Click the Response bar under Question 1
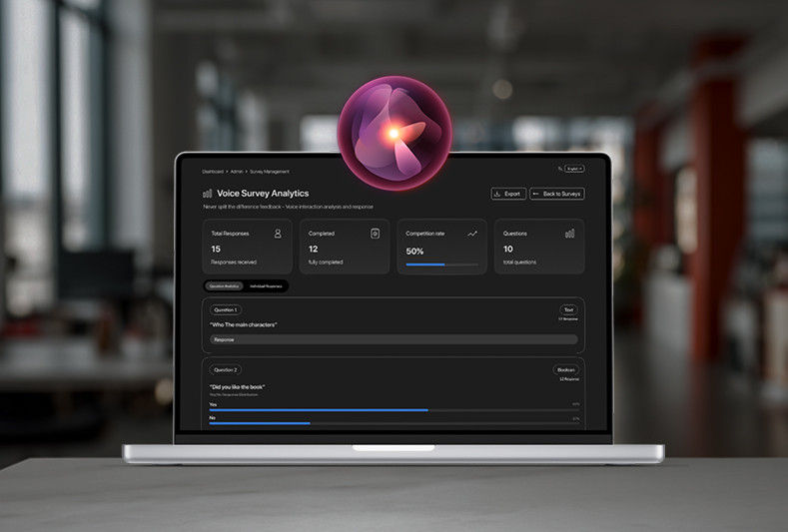Screen dimensions: 788x532 [x=394, y=340]
